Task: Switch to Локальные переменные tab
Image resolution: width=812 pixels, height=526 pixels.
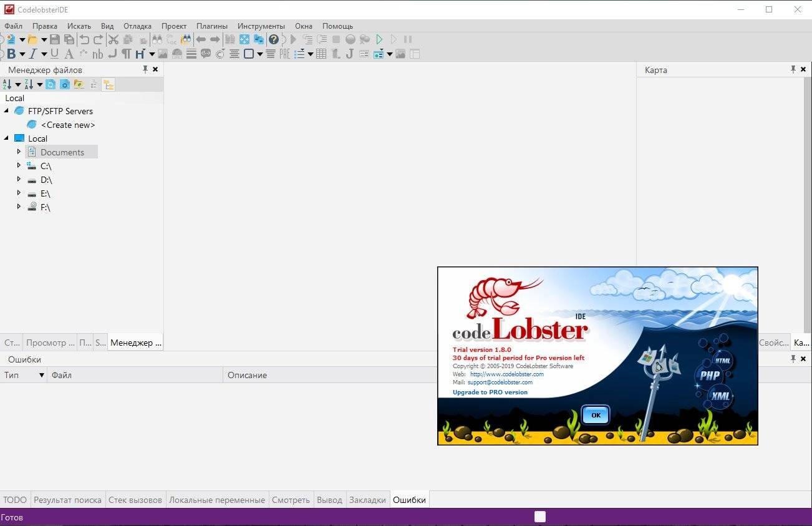Action: [217, 500]
